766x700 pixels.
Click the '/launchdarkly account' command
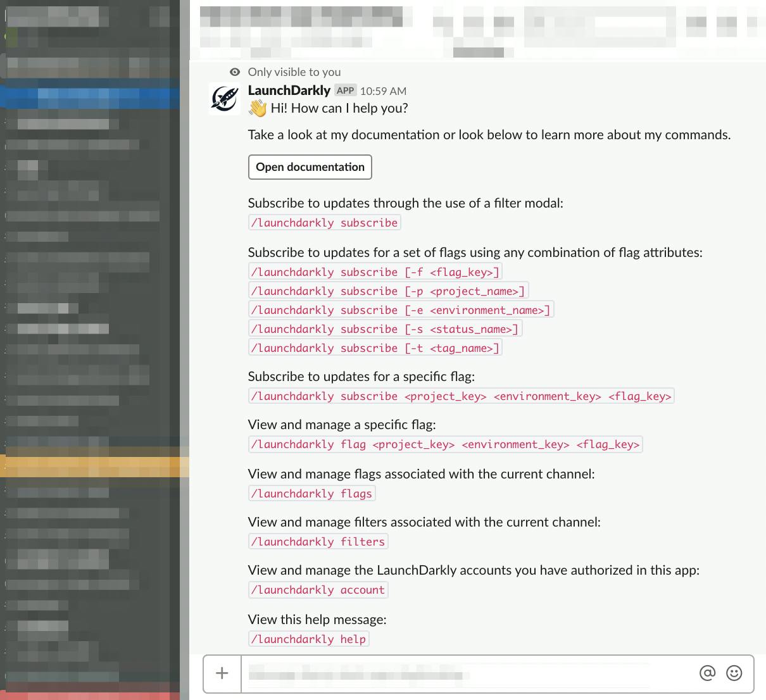(318, 590)
